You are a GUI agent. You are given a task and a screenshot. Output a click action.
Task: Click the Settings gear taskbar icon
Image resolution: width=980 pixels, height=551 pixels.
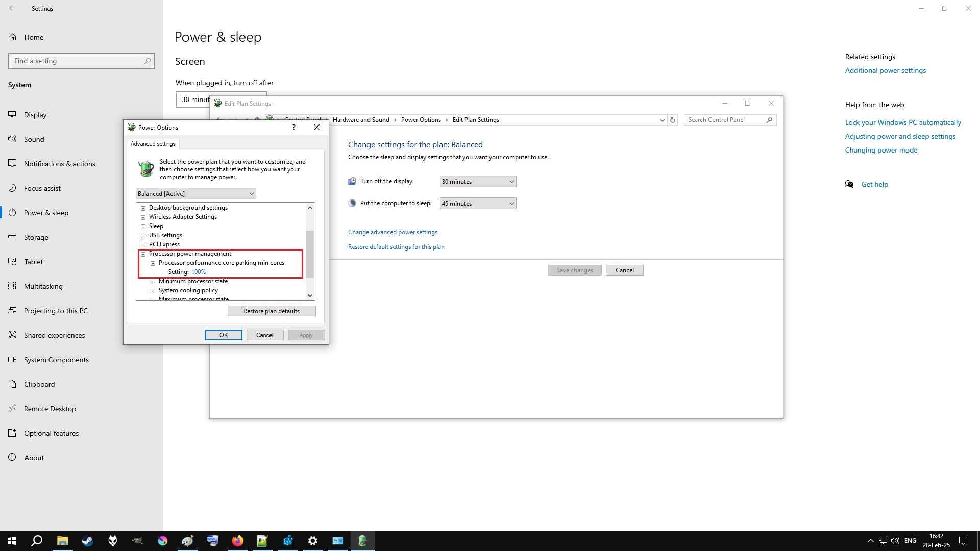[313, 541]
